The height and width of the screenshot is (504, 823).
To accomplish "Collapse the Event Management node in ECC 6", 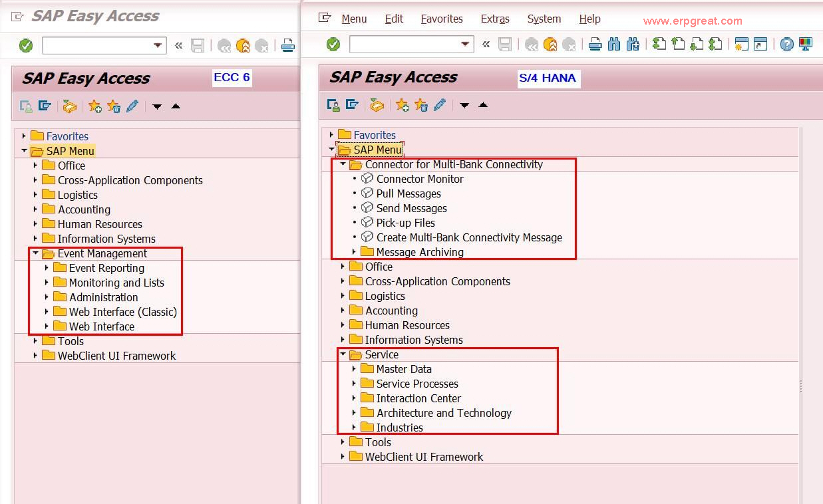I will point(35,253).
